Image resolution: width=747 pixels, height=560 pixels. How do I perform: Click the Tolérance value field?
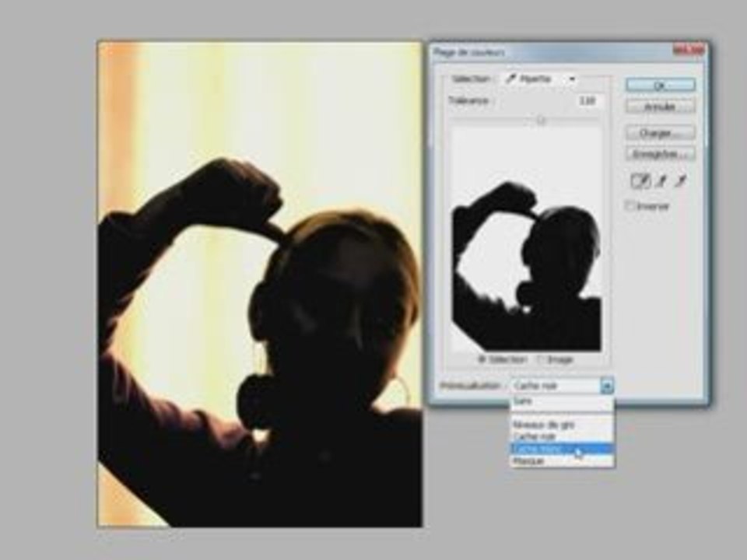pos(590,100)
